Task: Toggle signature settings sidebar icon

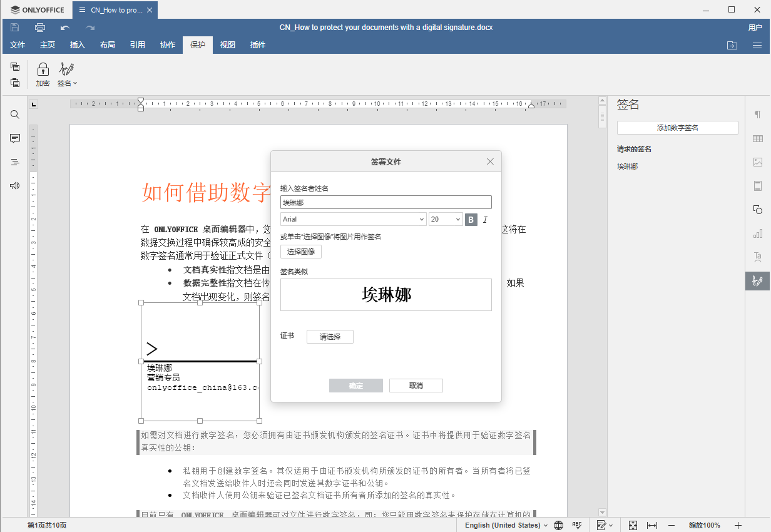Action: click(x=758, y=281)
